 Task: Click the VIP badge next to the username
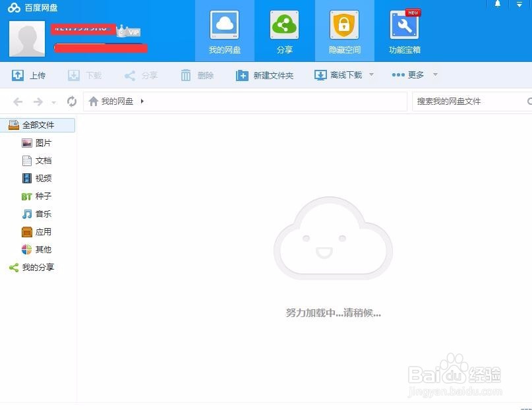(x=129, y=31)
